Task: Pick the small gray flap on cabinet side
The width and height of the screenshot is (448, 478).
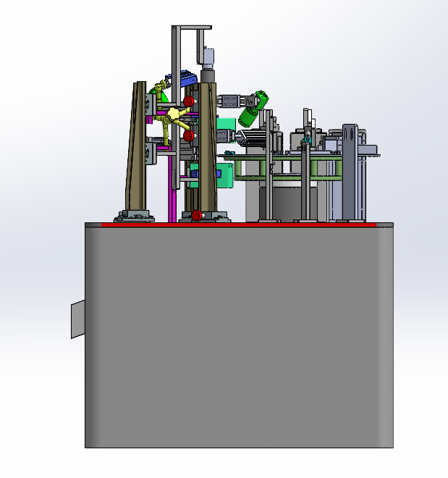Action: tap(78, 319)
